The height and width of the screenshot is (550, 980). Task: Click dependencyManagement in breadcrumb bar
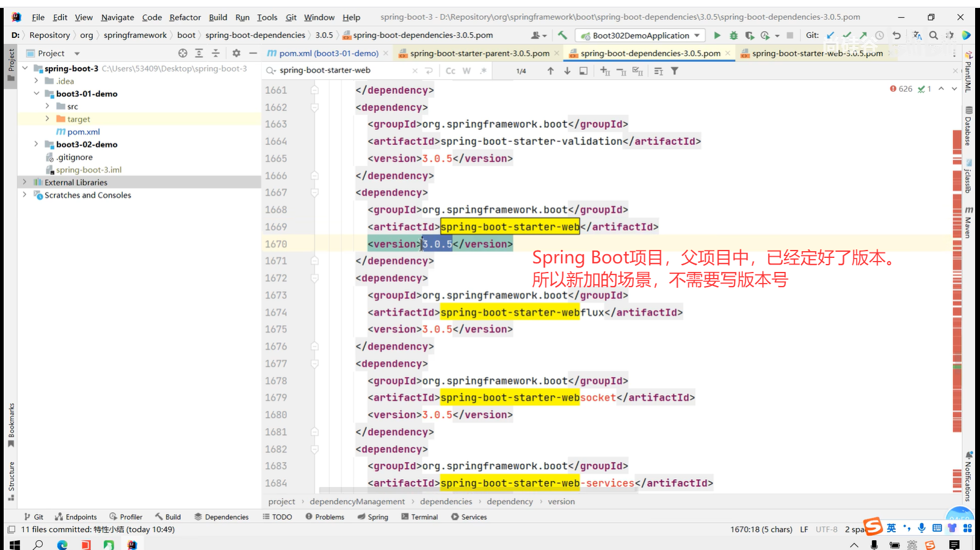pyautogui.click(x=357, y=502)
